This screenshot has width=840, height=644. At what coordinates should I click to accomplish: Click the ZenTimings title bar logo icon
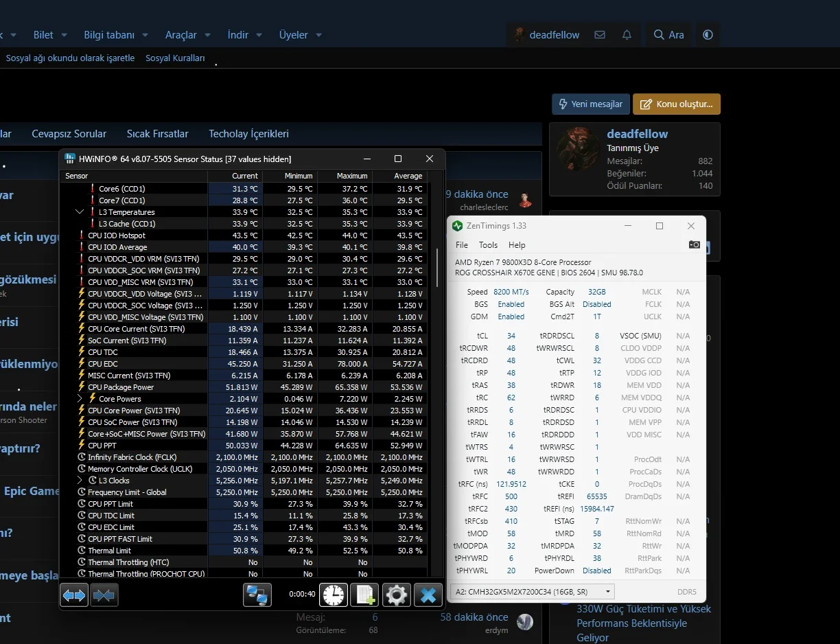[x=458, y=226]
